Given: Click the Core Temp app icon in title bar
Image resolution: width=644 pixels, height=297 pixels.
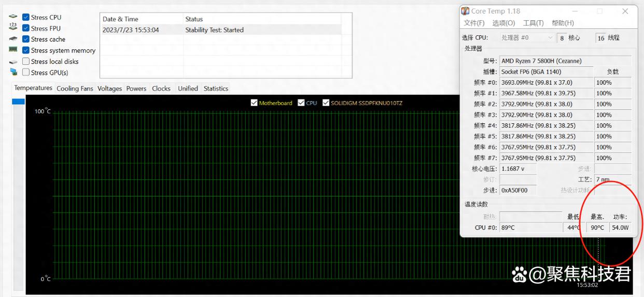Looking at the screenshot, I should pos(466,11).
